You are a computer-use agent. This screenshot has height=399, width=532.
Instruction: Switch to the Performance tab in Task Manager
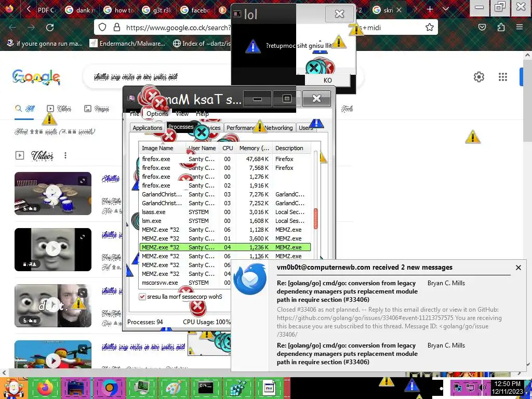pyautogui.click(x=242, y=128)
